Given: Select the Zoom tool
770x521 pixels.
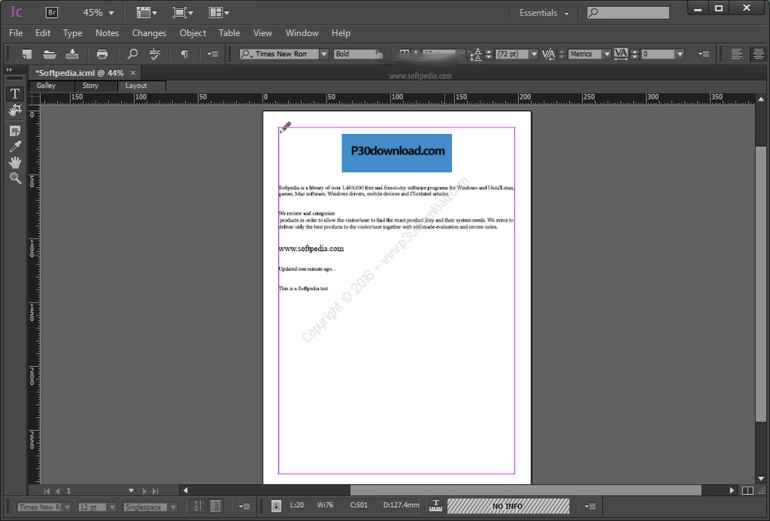Looking at the screenshot, I should (x=15, y=178).
